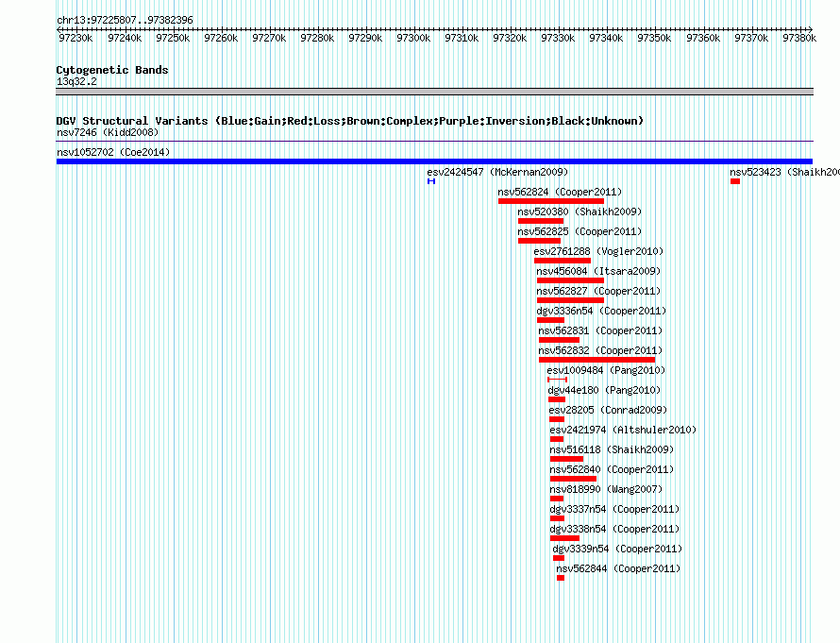Click the red bar under esv28205
840x643 pixels.
557,419
